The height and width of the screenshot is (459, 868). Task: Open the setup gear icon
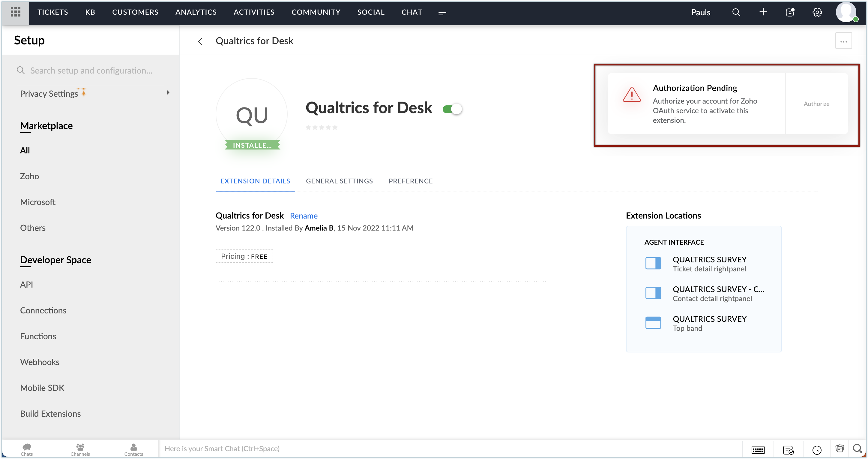[x=817, y=13]
